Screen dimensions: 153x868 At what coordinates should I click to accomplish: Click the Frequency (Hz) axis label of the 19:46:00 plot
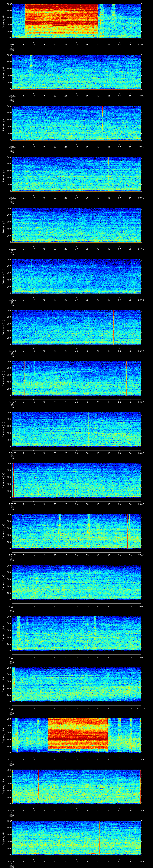[x=3, y=21]
